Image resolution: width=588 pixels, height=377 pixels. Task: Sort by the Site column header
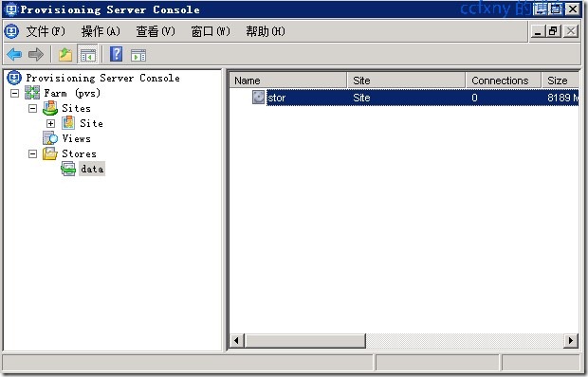pyautogui.click(x=406, y=81)
